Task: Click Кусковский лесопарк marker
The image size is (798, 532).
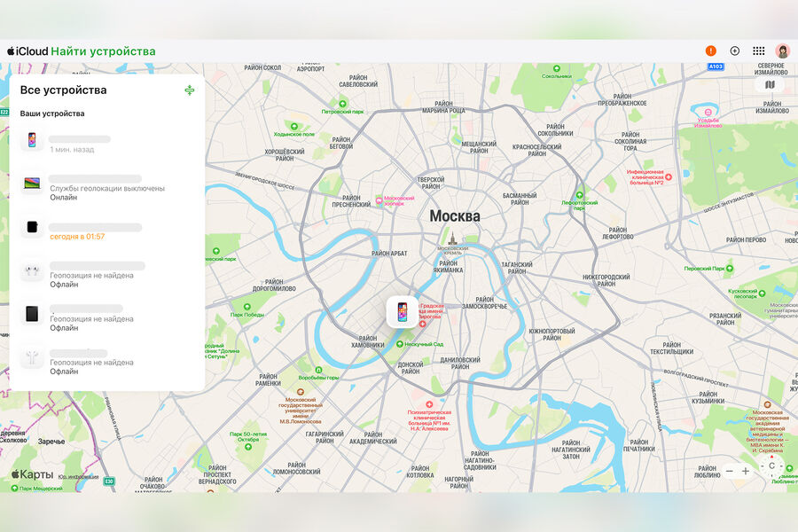Action: click(x=762, y=293)
